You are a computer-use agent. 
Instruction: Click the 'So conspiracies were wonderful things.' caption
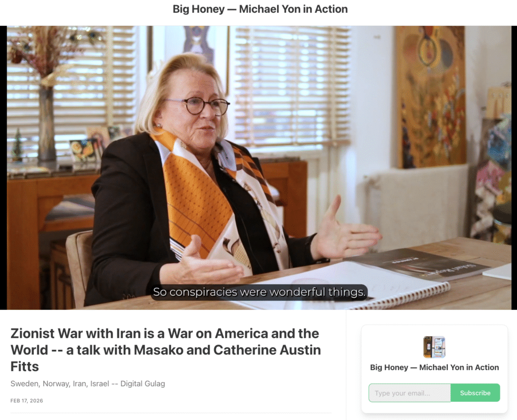click(x=260, y=292)
